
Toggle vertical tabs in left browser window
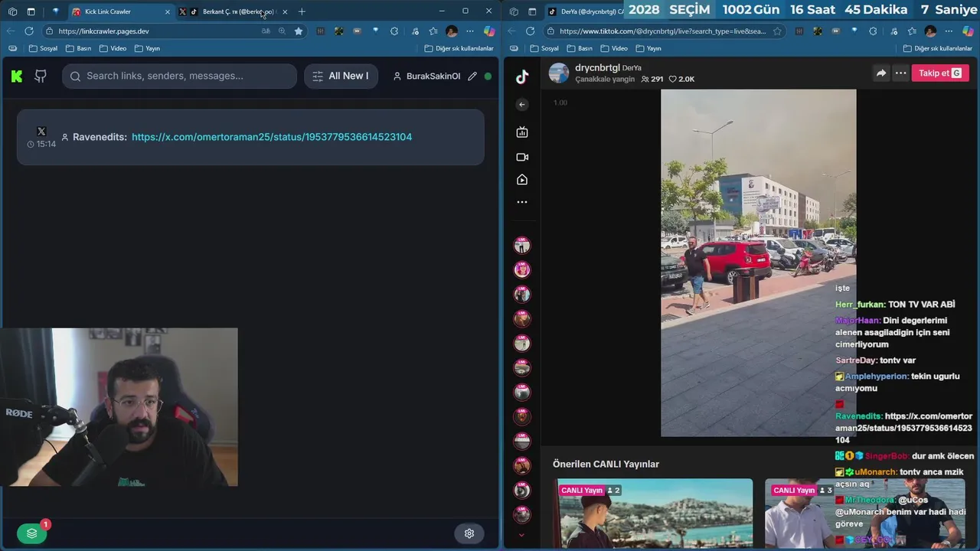tap(31, 11)
